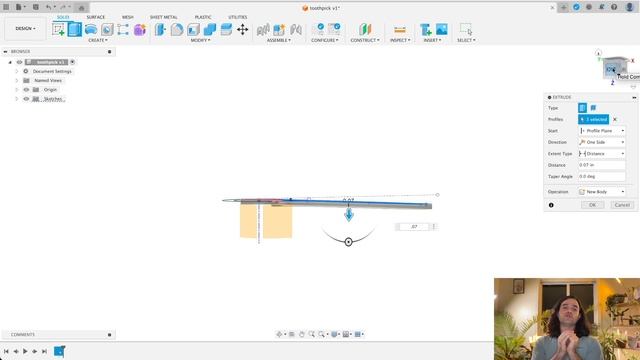Viewport: 640px width, 360px height.
Task: Open the Extent Type Distance dropdown
Action: (602, 153)
